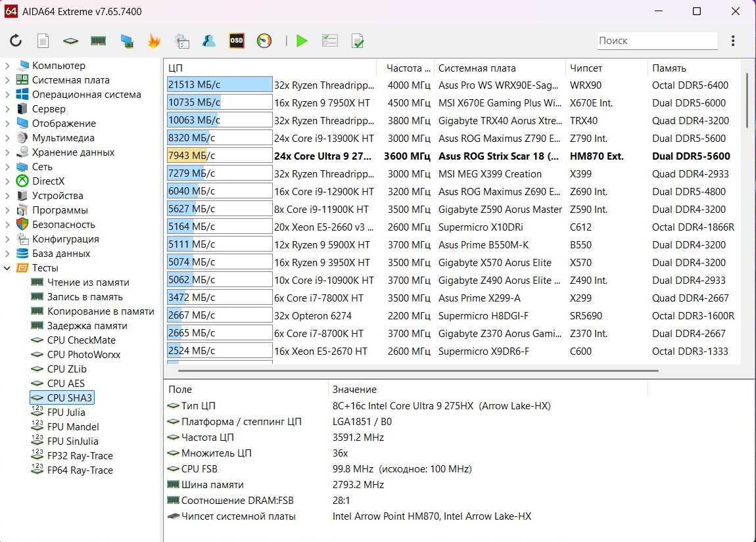Image resolution: width=756 pixels, height=542 pixels.
Task: Expand the Системная плата tree node
Action: point(7,80)
